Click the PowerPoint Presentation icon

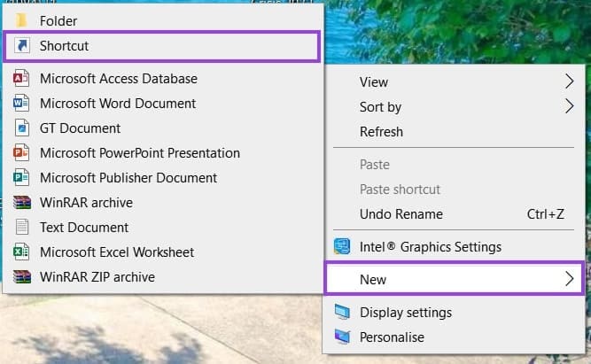click(22, 153)
